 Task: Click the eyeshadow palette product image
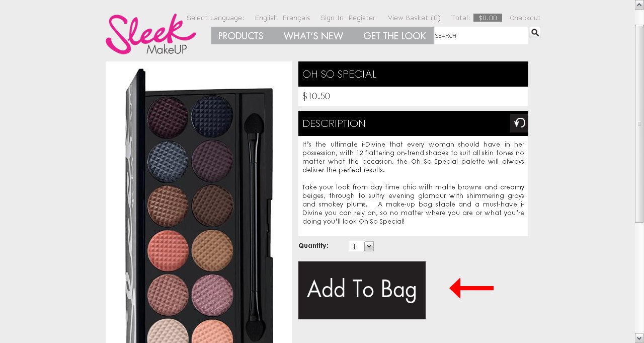[199, 202]
